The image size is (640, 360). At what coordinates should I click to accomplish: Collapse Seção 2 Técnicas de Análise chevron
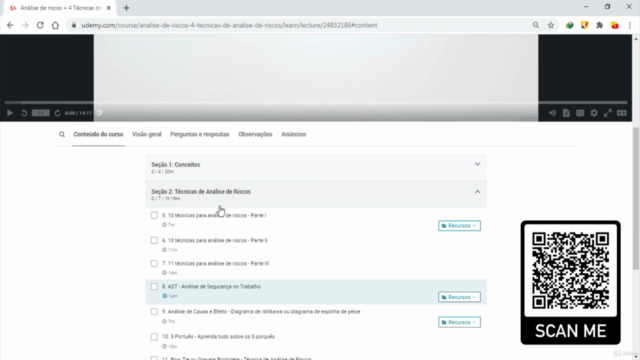pos(477,191)
